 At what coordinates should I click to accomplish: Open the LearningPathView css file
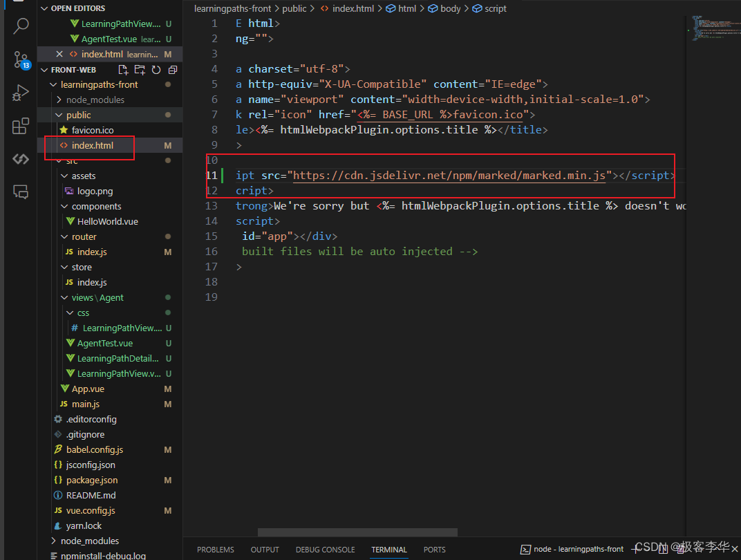(122, 328)
